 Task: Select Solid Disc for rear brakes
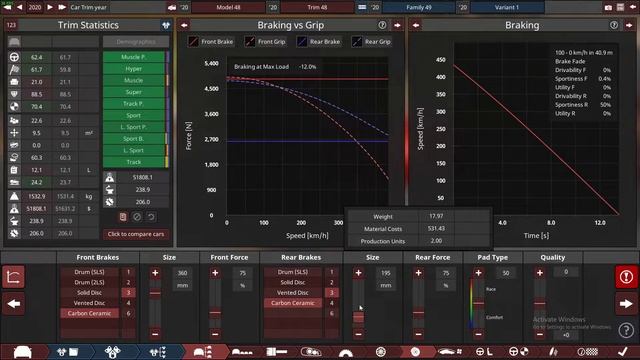pyautogui.click(x=293, y=282)
